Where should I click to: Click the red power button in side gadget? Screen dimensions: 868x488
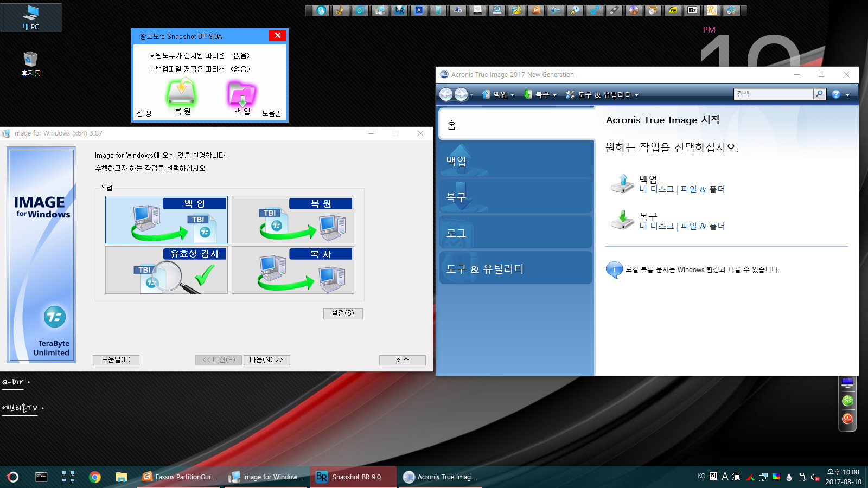click(x=847, y=419)
